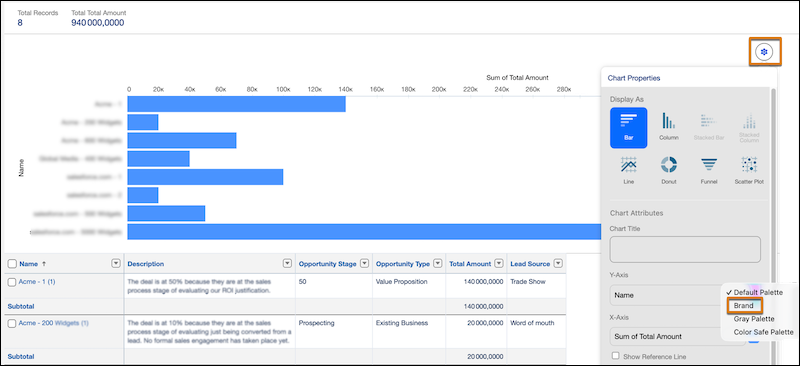Toggle the Show Reference Line checkbox
Screen dimensions: 800x366
616,356
